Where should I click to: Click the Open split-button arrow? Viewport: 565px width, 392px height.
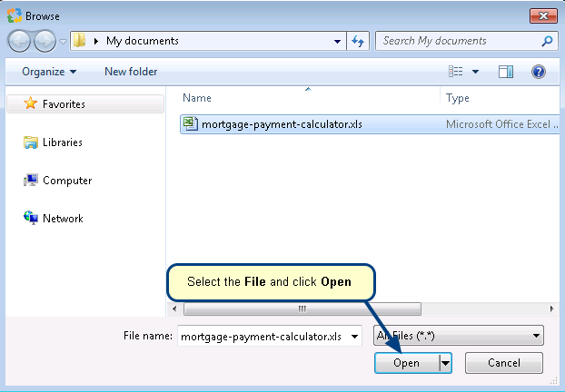click(445, 363)
